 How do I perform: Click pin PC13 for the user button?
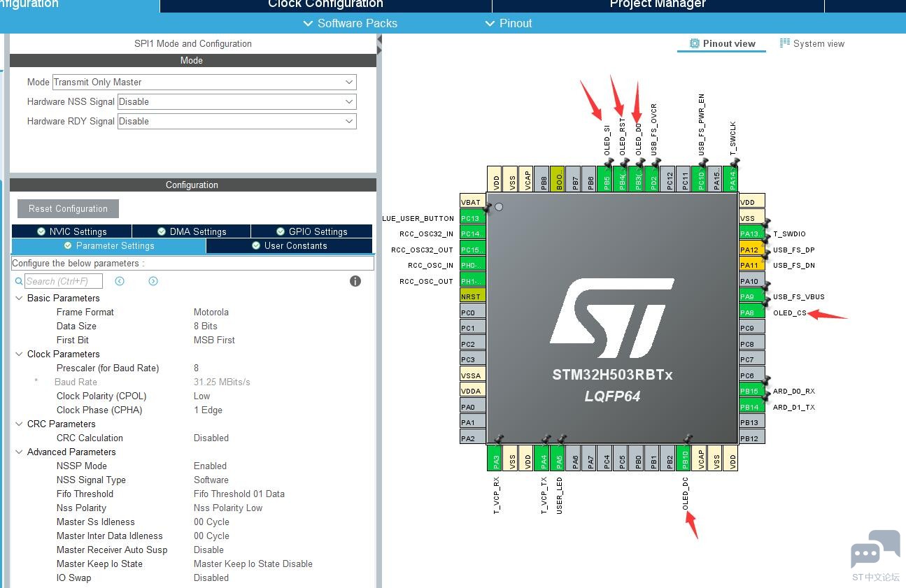(x=472, y=218)
